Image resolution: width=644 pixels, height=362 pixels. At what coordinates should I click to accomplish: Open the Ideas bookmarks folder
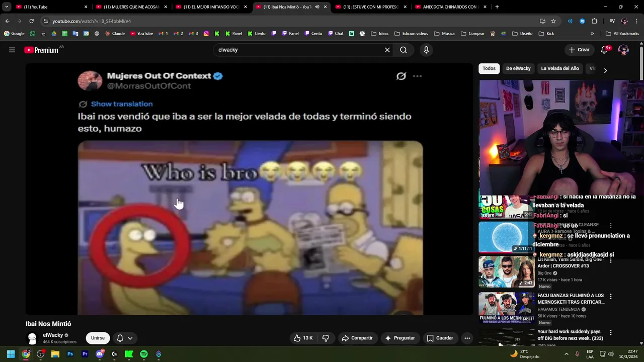(x=380, y=34)
